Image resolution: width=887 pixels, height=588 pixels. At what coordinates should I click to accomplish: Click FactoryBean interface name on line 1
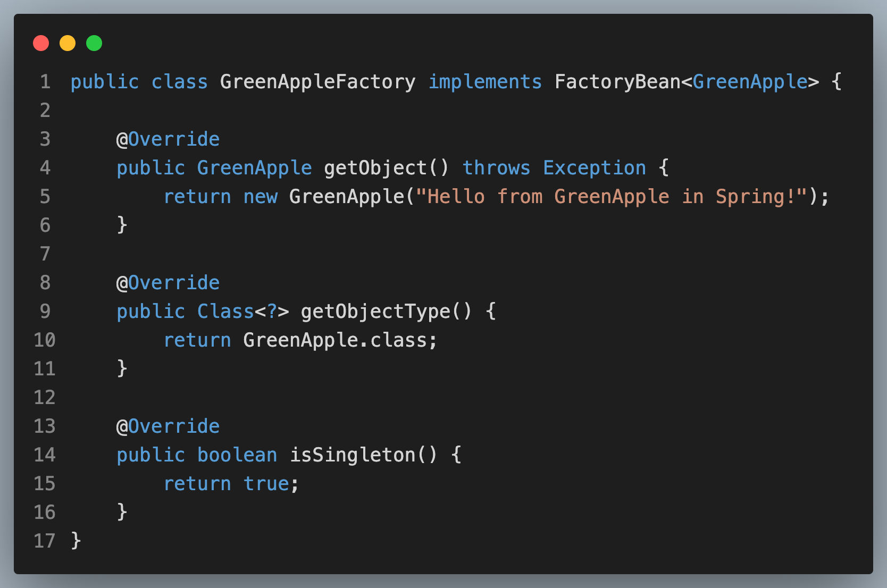tap(617, 82)
